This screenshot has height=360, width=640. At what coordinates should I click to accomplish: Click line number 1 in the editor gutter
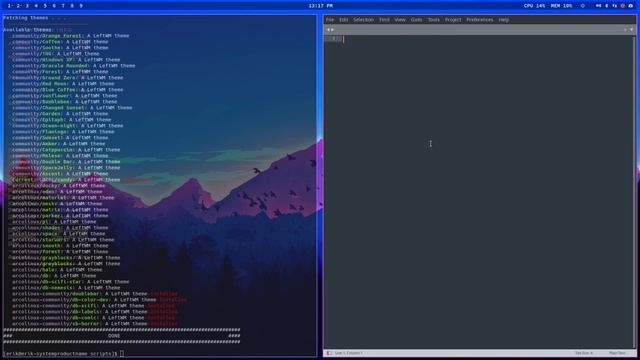(x=333, y=39)
